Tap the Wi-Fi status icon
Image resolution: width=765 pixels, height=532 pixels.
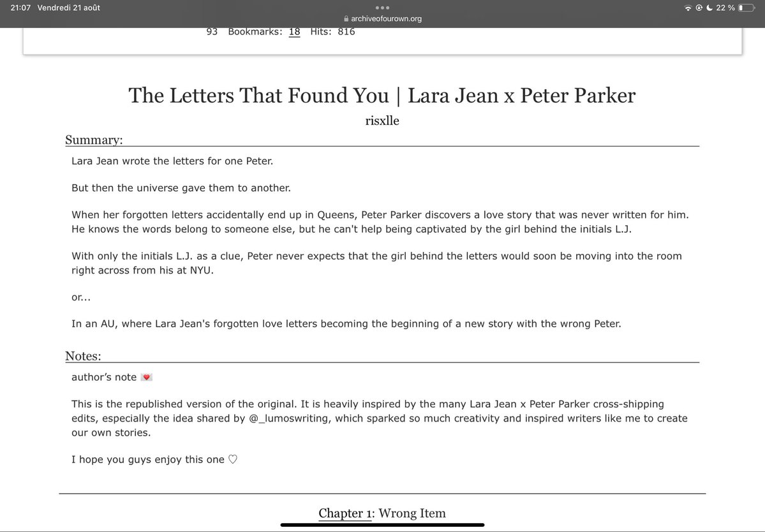point(688,8)
